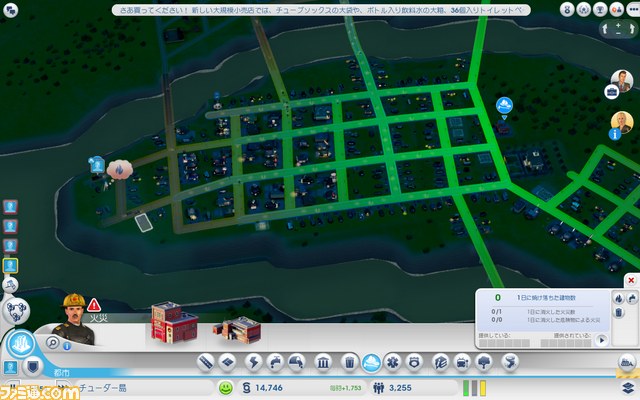Click the blonde advisor portrait
640x400 pixels.
(622, 122)
